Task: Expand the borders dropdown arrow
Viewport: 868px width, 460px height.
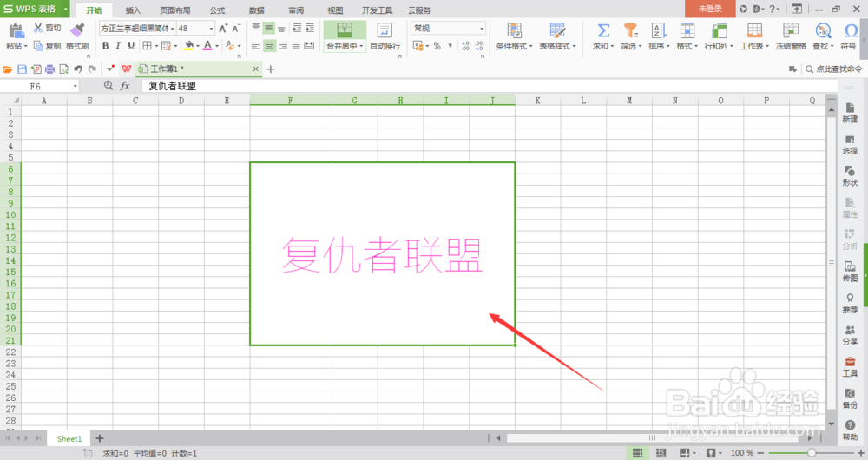Action: click(x=156, y=46)
